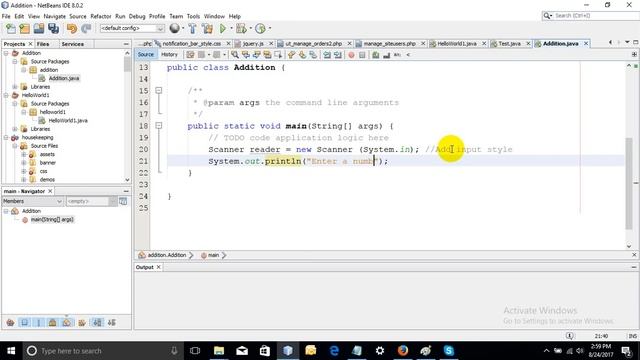Viewport: 640px width, 360px height.
Task: Toggle Navigator Show Inner Classes filter
Action: tap(67, 323)
